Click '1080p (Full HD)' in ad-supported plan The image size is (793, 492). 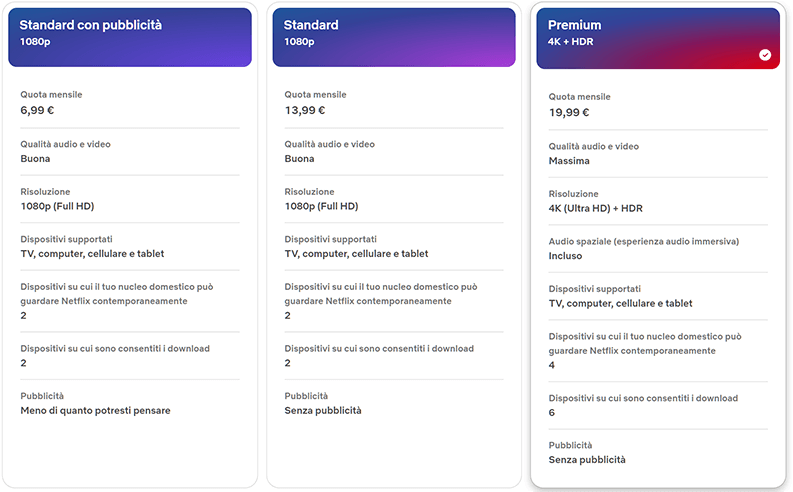tap(57, 206)
